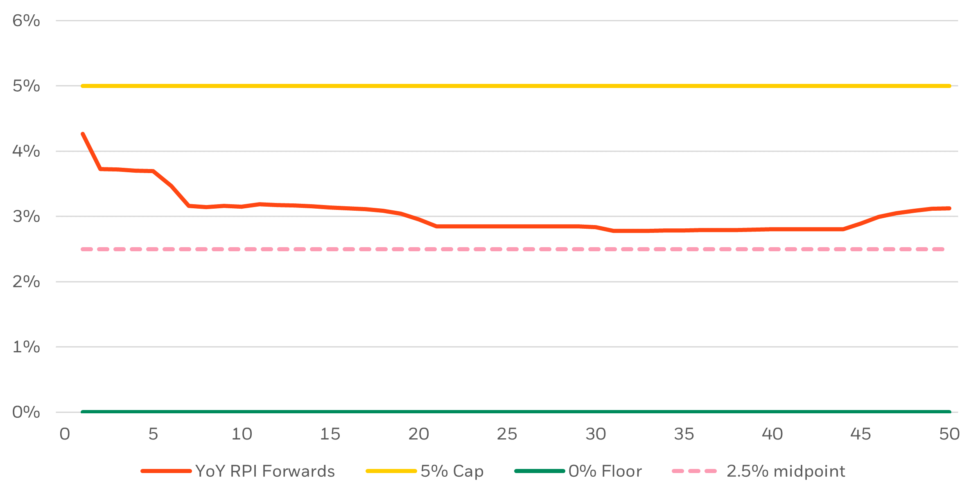Click the green legend swatch for 0% Floor
The image size is (980, 498).
pos(540,471)
